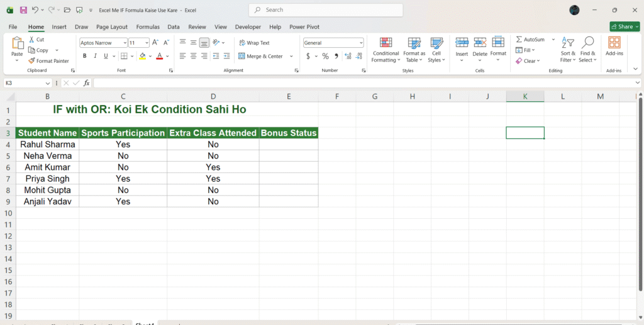Click Decrease Decimal icon
Viewport: 644px width, 325px height.
tap(359, 56)
